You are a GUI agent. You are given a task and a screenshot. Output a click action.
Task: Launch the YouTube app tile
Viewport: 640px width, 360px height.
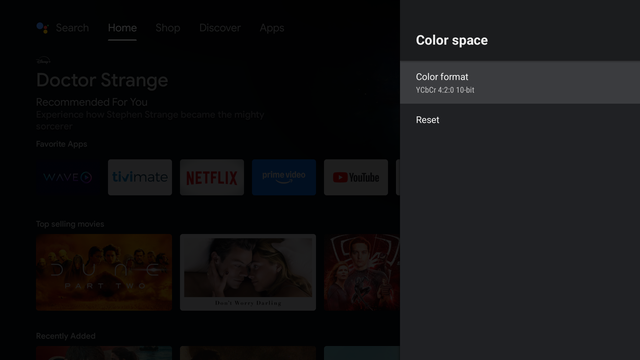pyautogui.click(x=356, y=177)
